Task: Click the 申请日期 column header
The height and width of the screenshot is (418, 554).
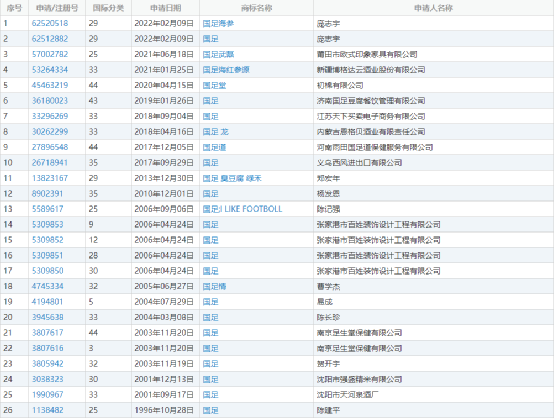Action: tap(165, 8)
